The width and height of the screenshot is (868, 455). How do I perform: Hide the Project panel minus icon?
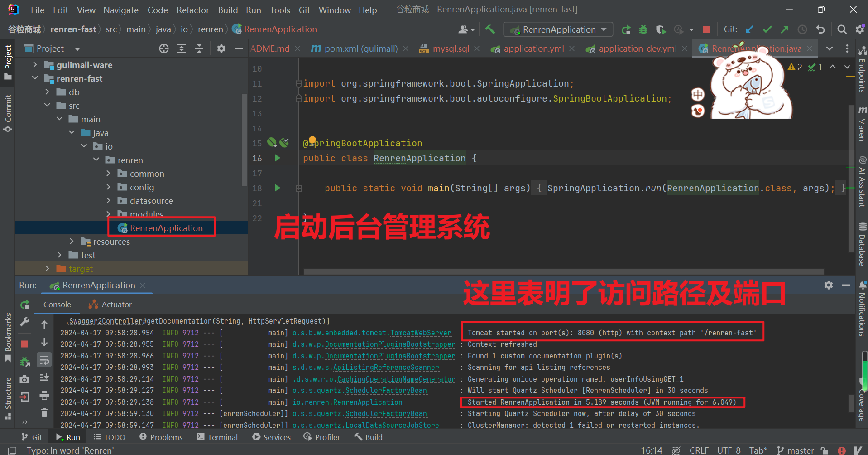239,48
